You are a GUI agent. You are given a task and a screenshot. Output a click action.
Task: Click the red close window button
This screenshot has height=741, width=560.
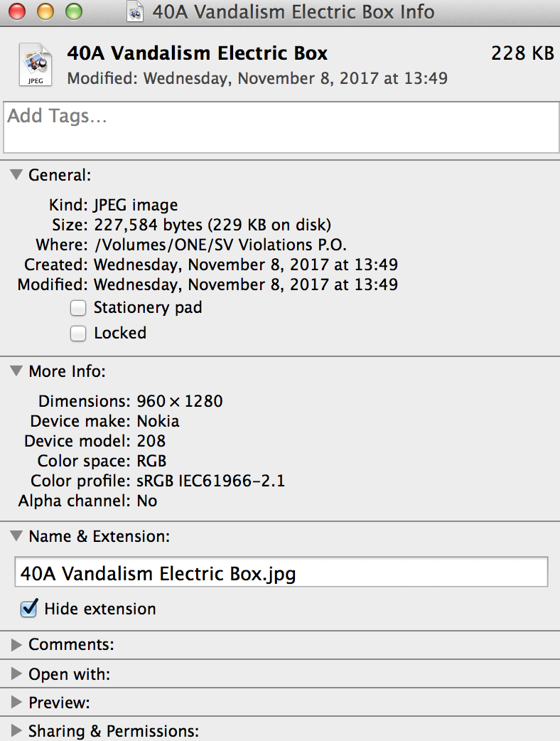(17, 11)
